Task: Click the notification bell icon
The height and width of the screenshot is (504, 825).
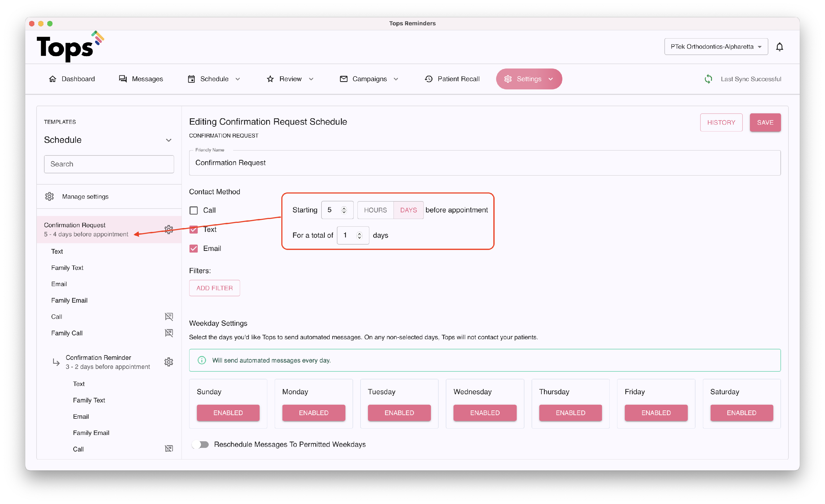Action: pyautogui.click(x=779, y=47)
